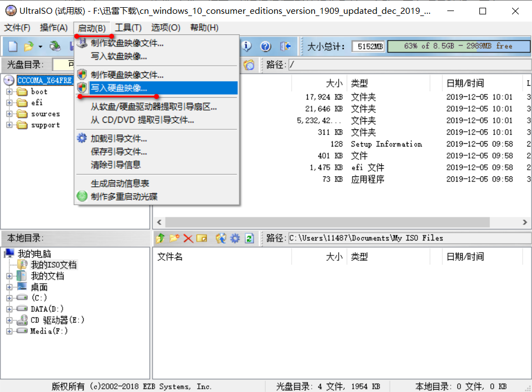
Task: Expand the boot folder tree node
Action: 9,91
